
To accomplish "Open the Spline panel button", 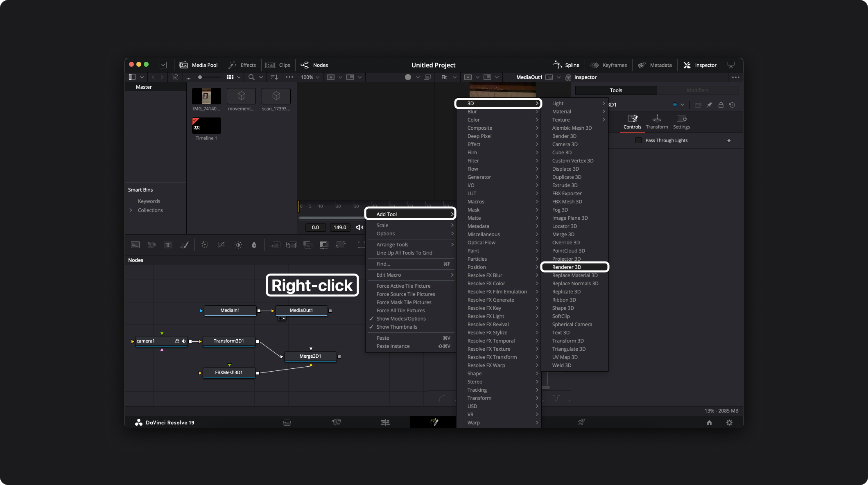I will point(566,65).
